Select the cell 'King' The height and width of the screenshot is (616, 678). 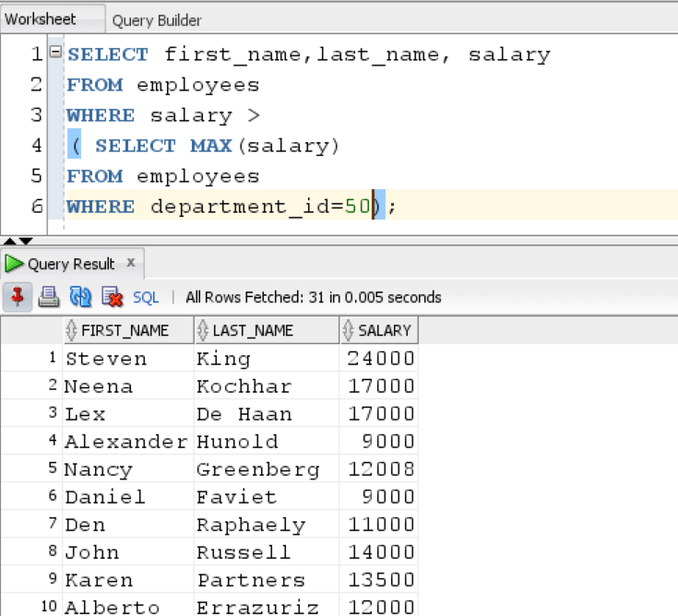(267, 359)
